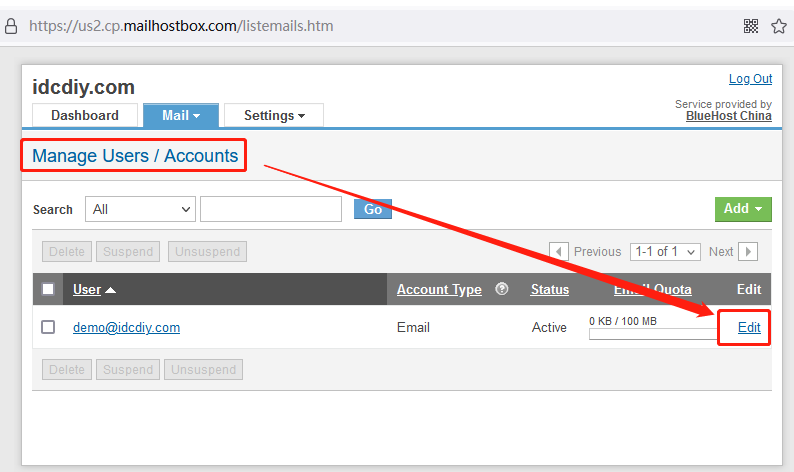The image size is (794, 472).
Task: Click the QR code icon in address bar
Action: 752,26
